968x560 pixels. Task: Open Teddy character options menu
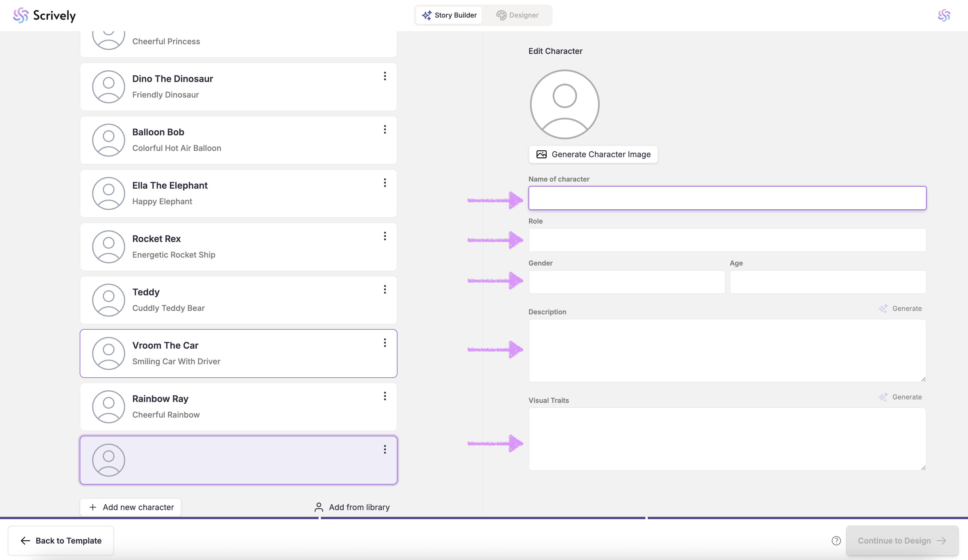click(x=384, y=290)
